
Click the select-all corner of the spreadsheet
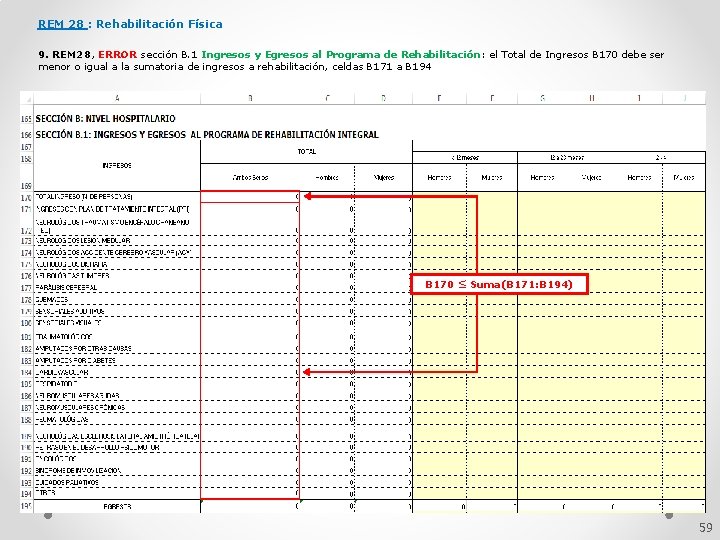click(x=27, y=98)
